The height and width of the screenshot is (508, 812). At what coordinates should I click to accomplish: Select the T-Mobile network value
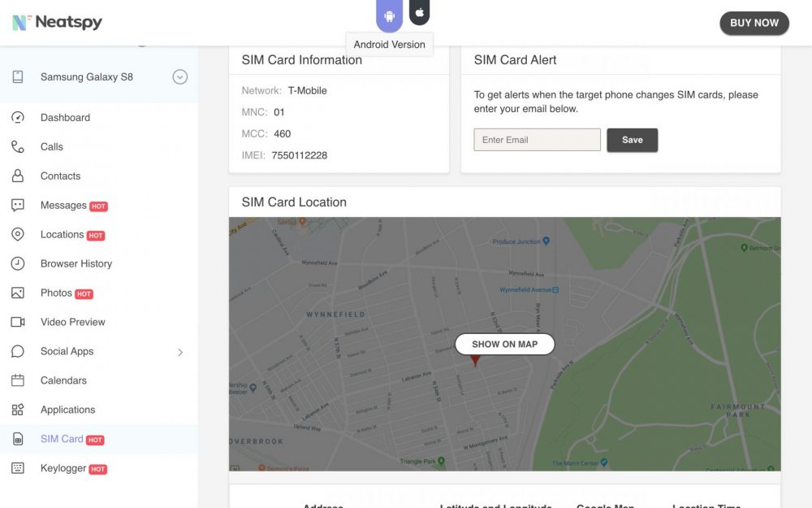(307, 91)
